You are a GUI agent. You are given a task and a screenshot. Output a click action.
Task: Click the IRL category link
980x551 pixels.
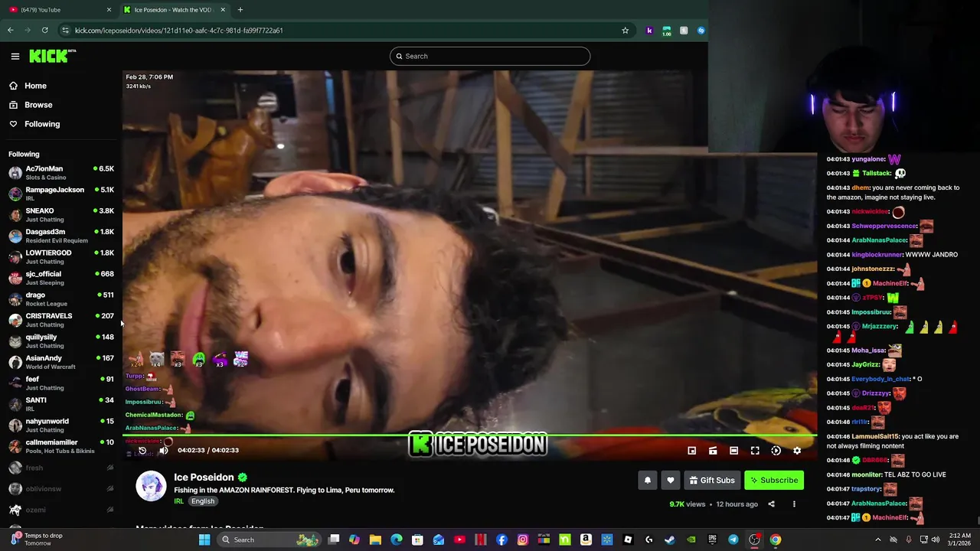tap(178, 501)
